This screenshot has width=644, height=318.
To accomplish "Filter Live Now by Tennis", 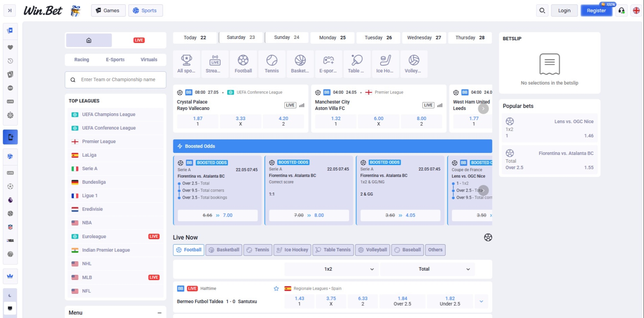I will [x=258, y=250].
